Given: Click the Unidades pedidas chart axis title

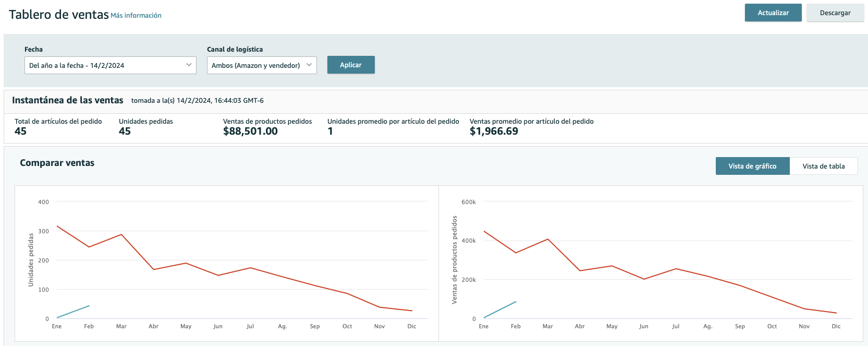Looking at the screenshot, I should coord(31,259).
